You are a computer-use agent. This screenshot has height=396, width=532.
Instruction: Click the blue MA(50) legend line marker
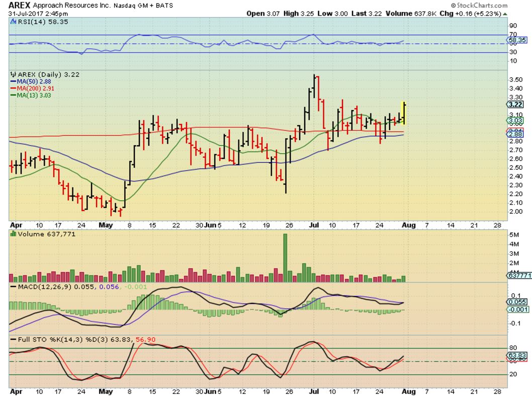pos(14,82)
